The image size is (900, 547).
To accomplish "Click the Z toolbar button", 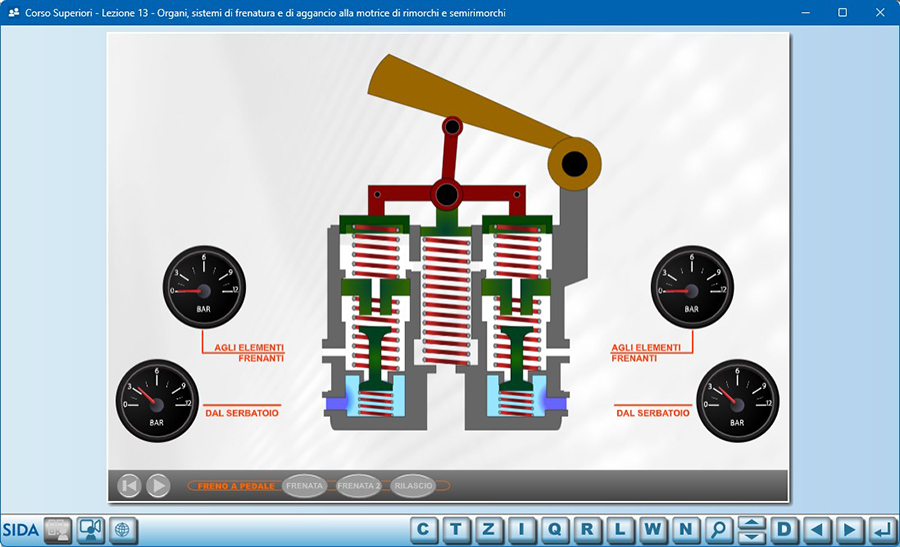I will 489,529.
